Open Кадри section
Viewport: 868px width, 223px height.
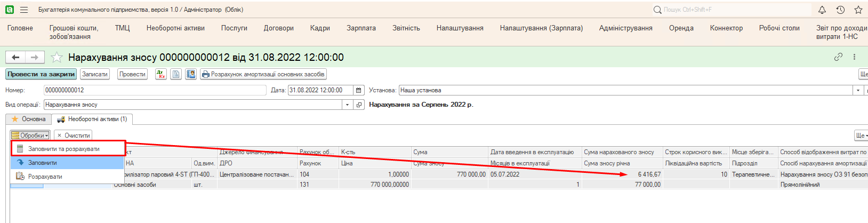click(320, 28)
